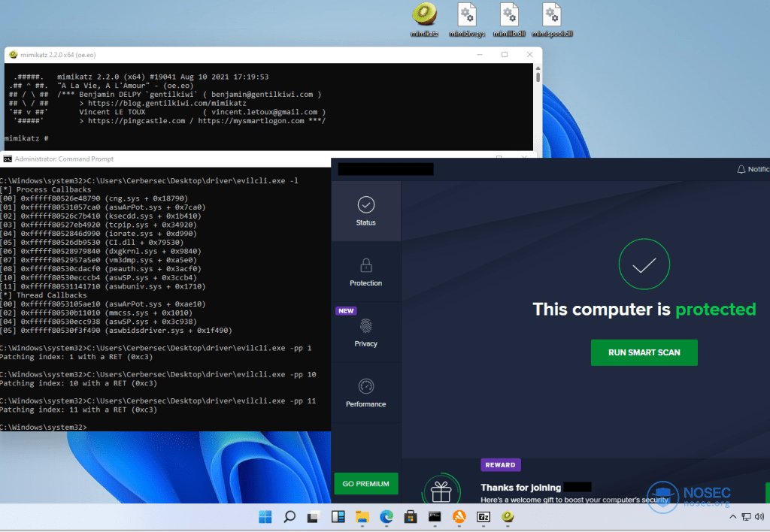This screenshot has height=532, width=770.
Task: Switch to Command Prompt via taskbar icon
Action: coord(435,517)
